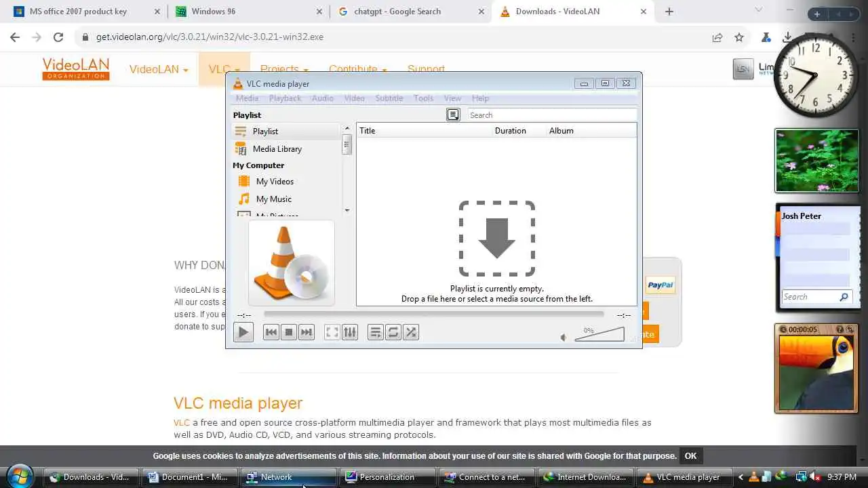The width and height of the screenshot is (868, 488).
Task: Bookmark this page with star icon
Action: point(739,38)
